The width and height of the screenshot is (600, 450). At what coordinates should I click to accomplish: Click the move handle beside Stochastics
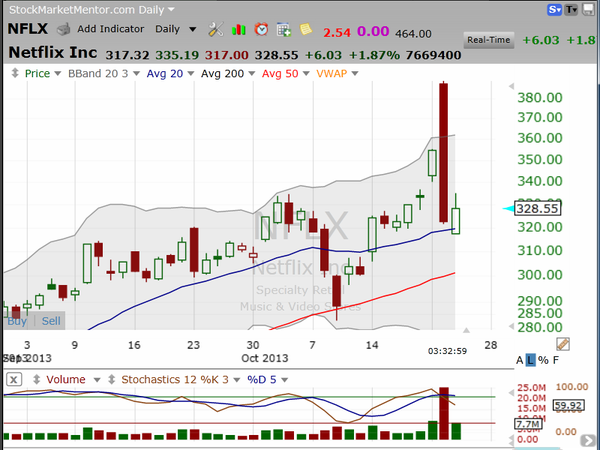click(x=111, y=380)
